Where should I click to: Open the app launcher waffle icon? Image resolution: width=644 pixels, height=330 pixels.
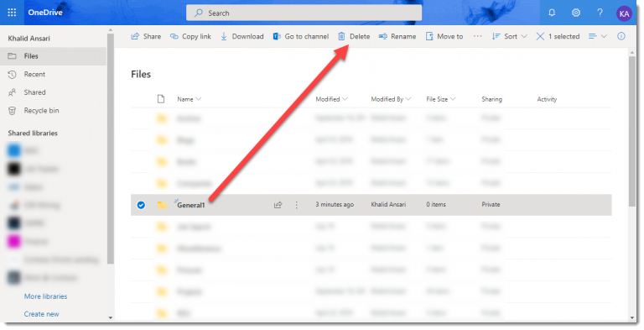[12, 13]
